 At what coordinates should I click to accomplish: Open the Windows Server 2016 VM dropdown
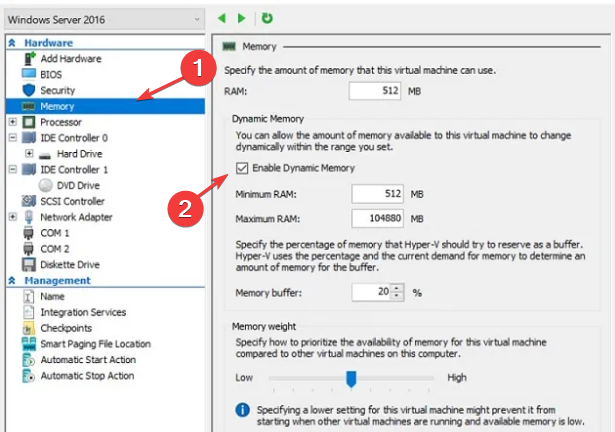click(104, 19)
